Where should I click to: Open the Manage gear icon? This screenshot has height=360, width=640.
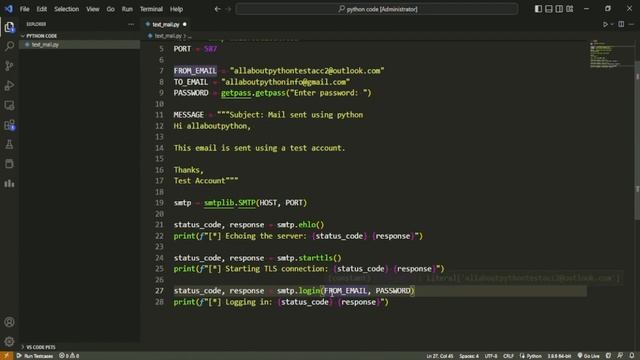pos(9,341)
